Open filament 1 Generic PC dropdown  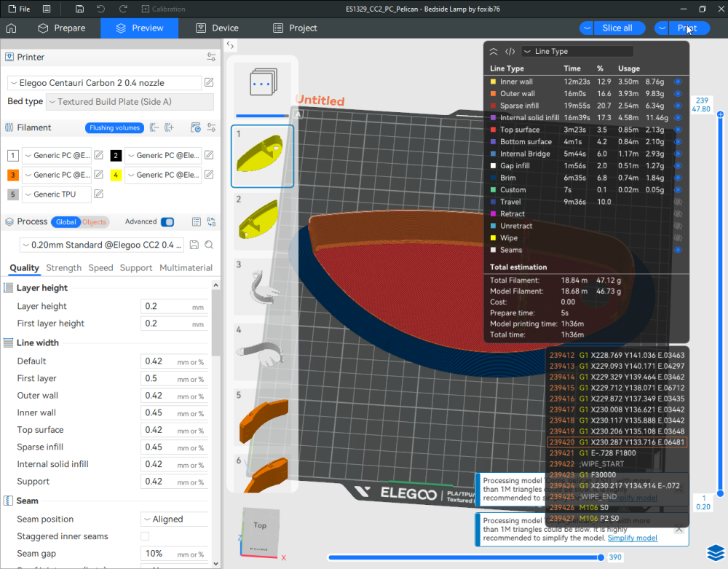pyautogui.click(x=57, y=155)
